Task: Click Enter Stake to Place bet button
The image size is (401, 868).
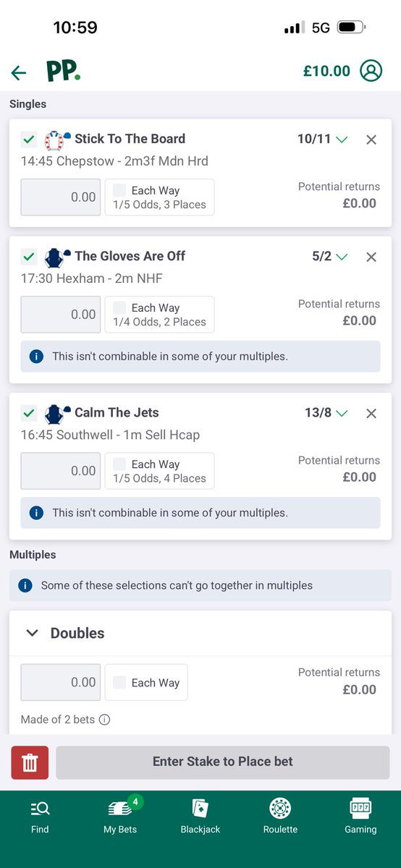Action: 223,762
